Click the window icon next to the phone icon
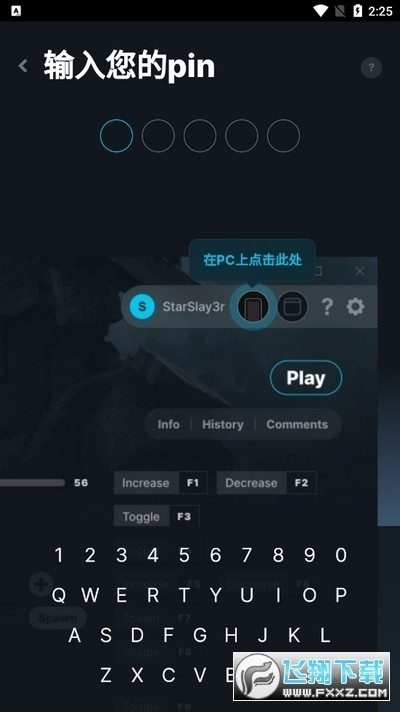 (x=292, y=307)
